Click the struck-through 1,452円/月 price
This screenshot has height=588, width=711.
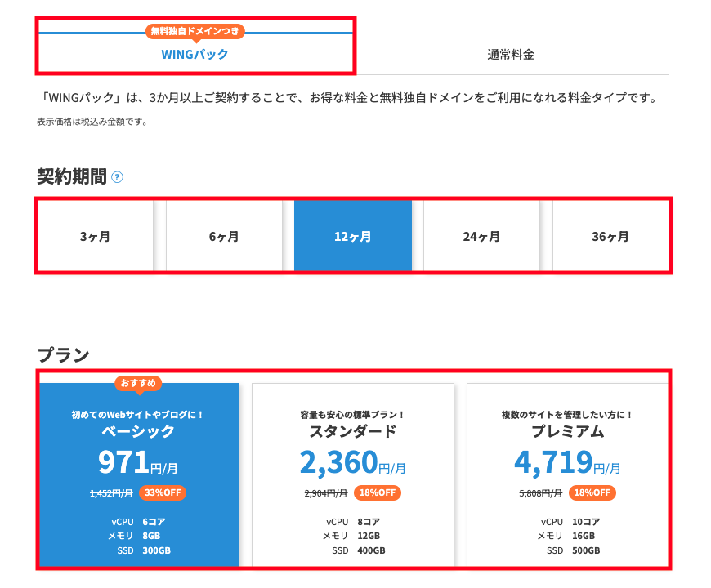[x=111, y=493]
